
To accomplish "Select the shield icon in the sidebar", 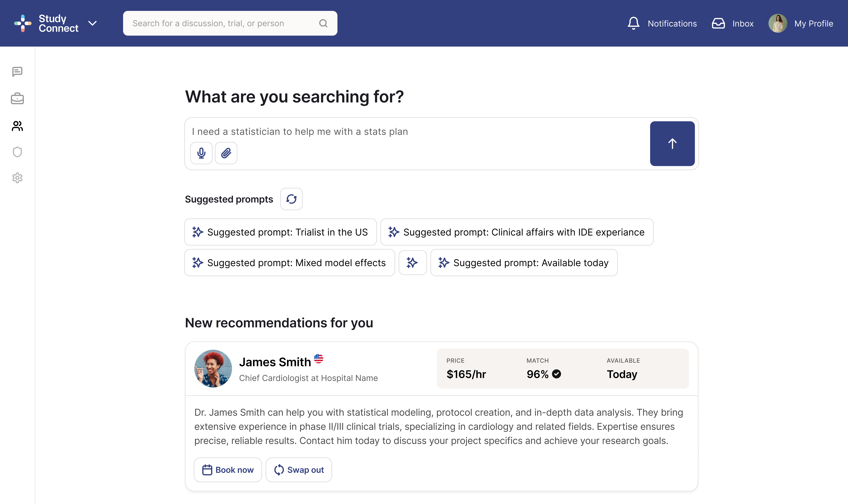I will click(17, 152).
